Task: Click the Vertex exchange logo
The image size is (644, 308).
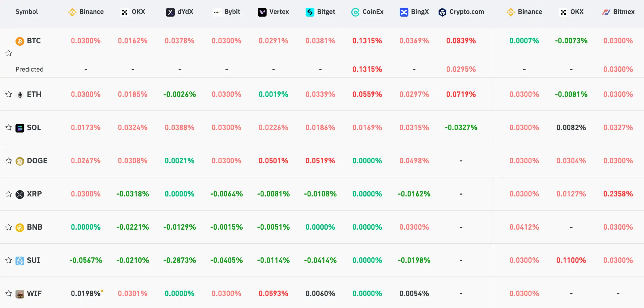Action: pos(262,12)
